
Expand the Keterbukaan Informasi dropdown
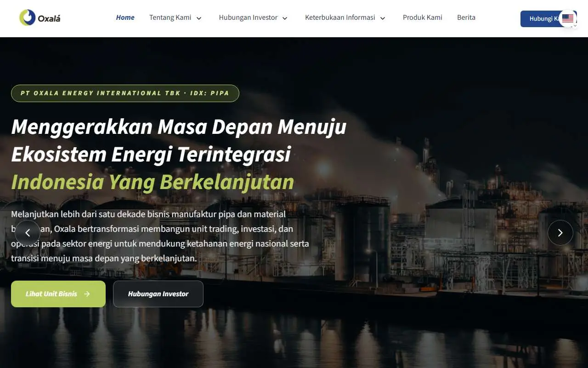click(x=345, y=17)
